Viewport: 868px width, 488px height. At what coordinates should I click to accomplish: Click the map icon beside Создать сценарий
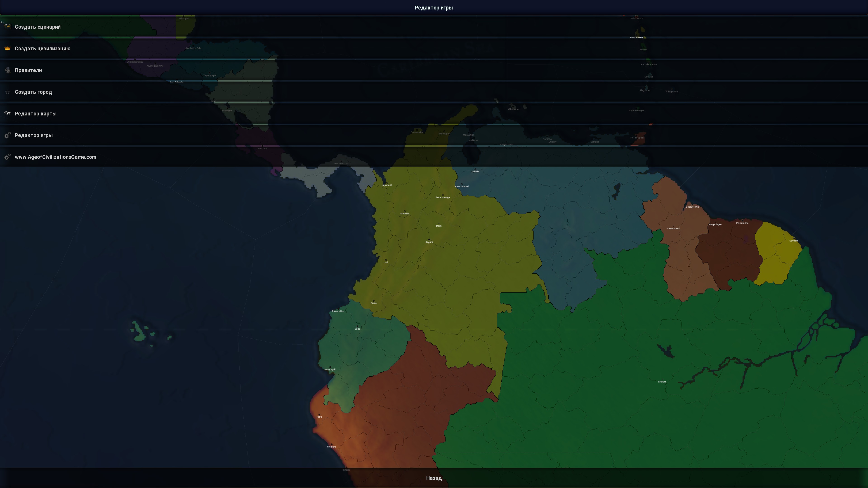[x=7, y=27]
